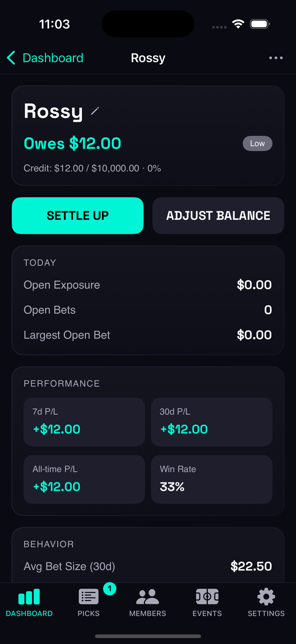The width and height of the screenshot is (296, 644).
Task: Go back using the chevron arrow
Action: pos(11,58)
